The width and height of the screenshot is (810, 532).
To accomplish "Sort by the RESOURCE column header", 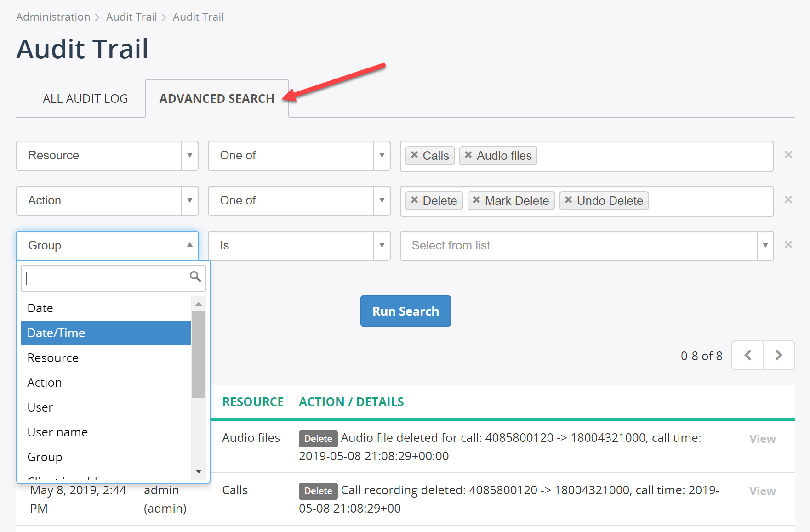I will pyautogui.click(x=253, y=402).
